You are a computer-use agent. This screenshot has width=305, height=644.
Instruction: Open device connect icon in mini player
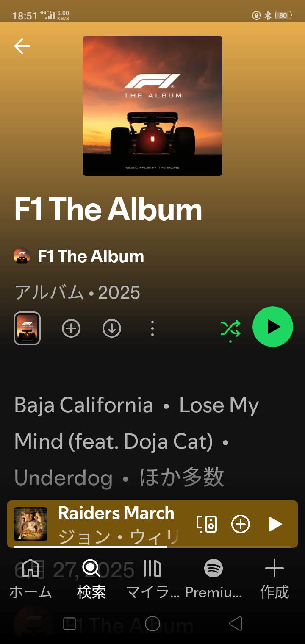tap(207, 524)
